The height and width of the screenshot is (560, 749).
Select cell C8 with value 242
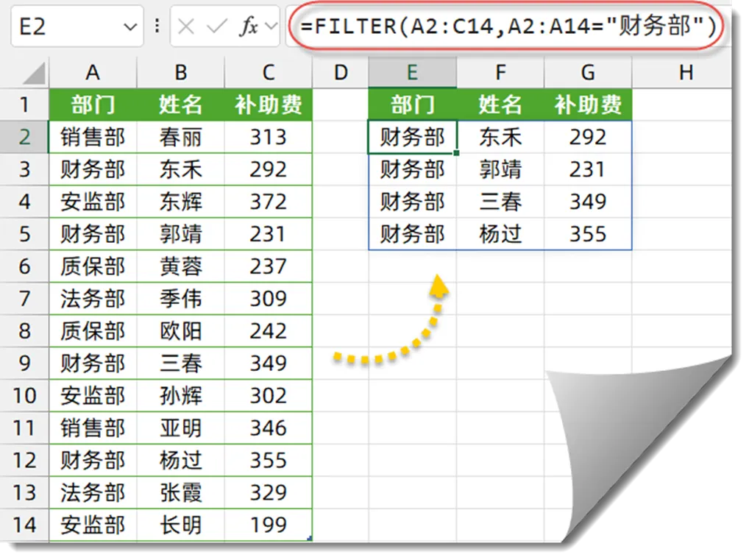268,331
